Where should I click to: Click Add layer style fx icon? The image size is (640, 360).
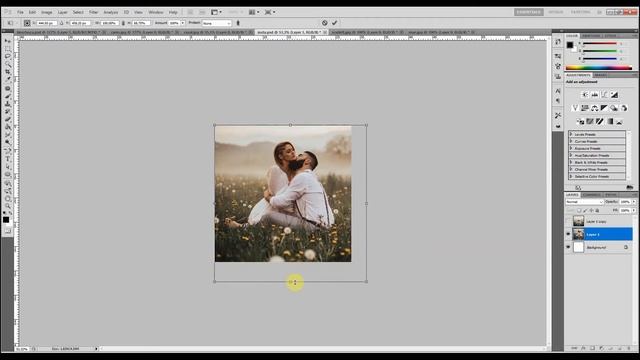583,348
